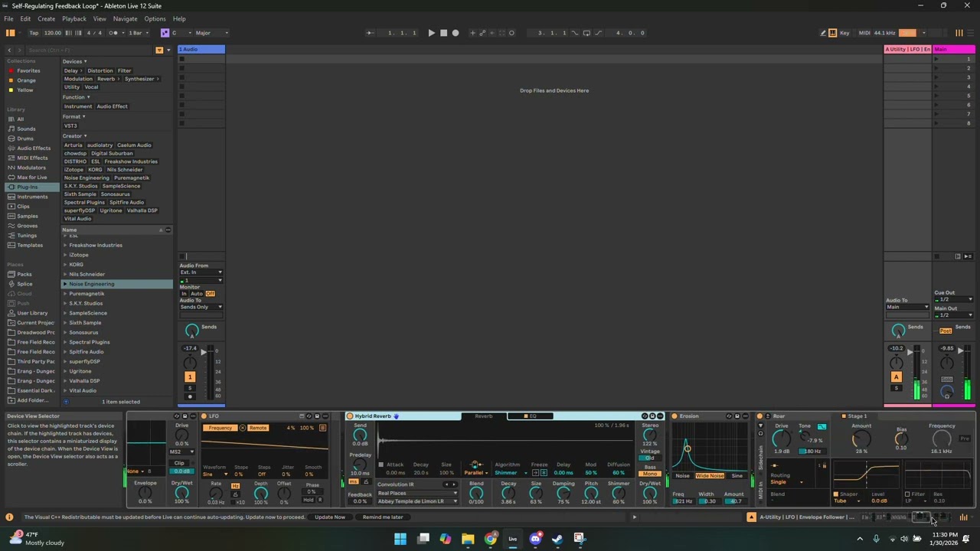Viewport: 980px width, 551px height.
Task: Select the Orange collection
Action: pos(26,80)
